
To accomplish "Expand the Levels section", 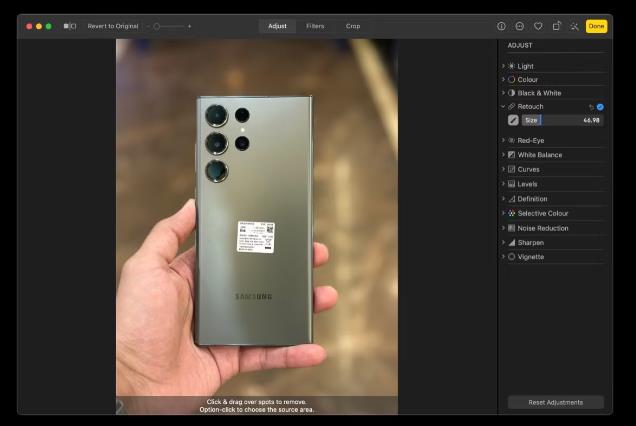I will (503, 183).
